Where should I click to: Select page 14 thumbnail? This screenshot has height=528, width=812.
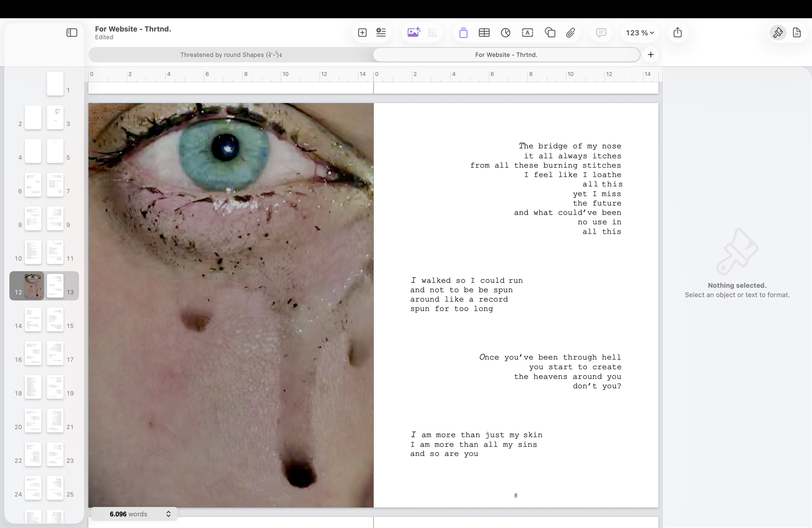pyautogui.click(x=33, y=320)
